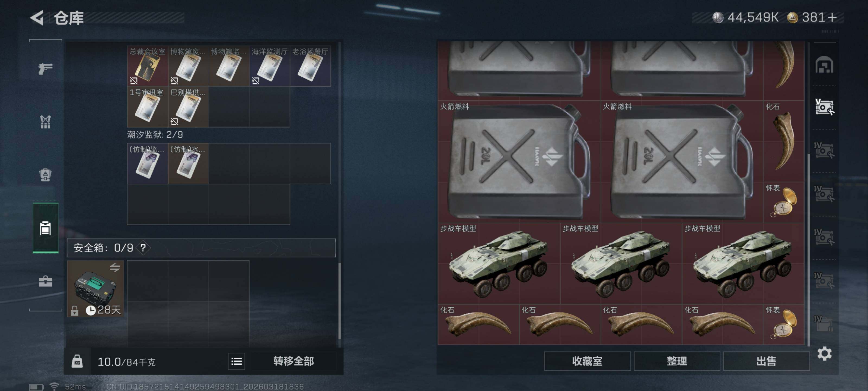Open the weapons category with pistol icon
Viewport: 868px width, 391px height.
[45, 68]
